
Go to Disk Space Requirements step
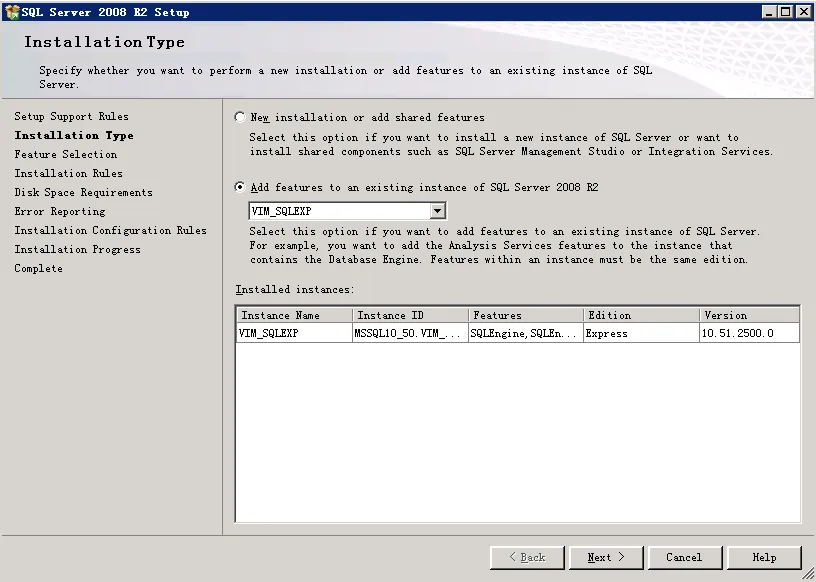click(83, 192)
